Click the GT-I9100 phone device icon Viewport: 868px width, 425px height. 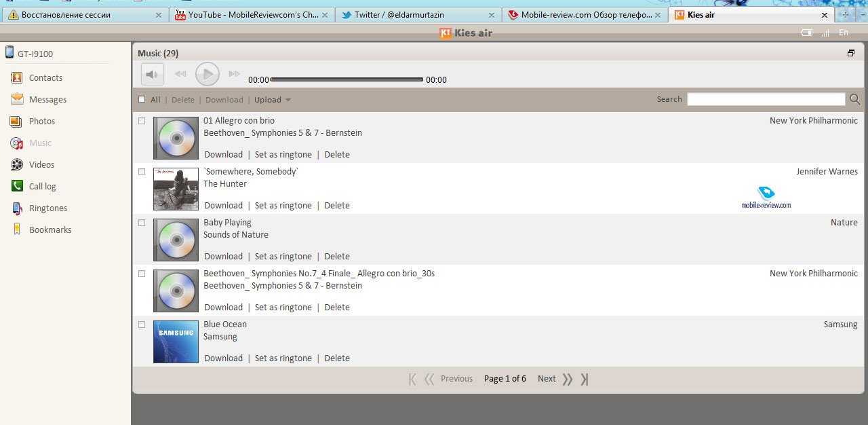point(9,52)
